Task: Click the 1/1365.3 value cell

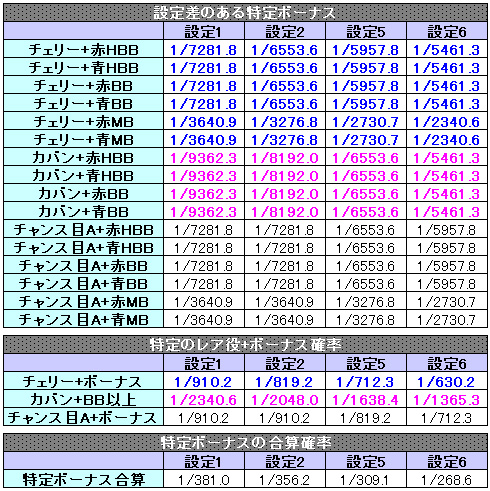Action: click(447, 399)
